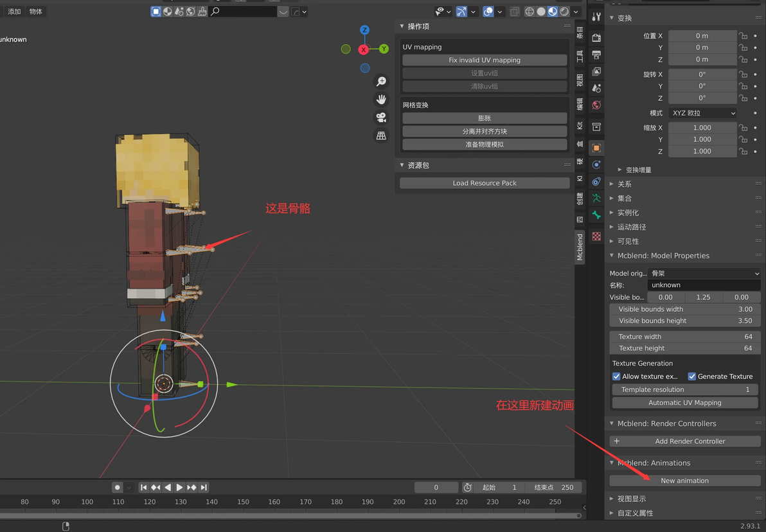This screenshot has width=766, height=532.
Task: Toggle the Generate Texture checkbox
Action: click(x=692, y=377)
